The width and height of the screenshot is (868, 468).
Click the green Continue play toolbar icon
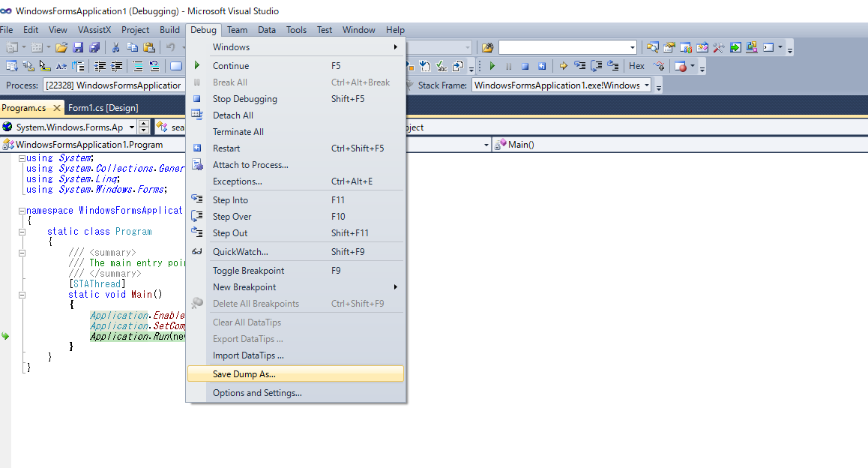click(x=492, y=67)
